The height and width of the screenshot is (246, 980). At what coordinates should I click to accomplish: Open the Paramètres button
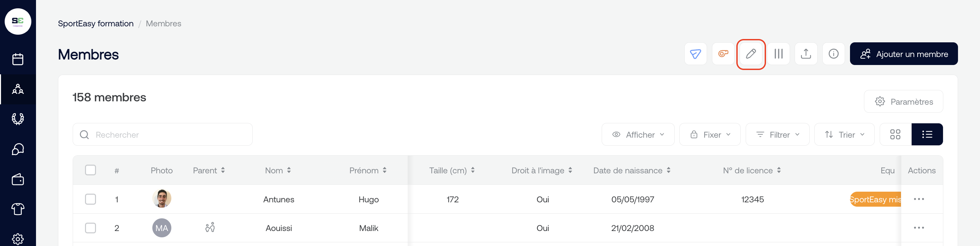[x=903, y=102]
